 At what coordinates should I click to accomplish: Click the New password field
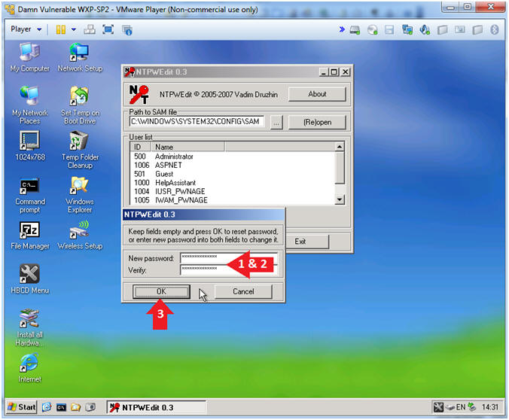229,257
